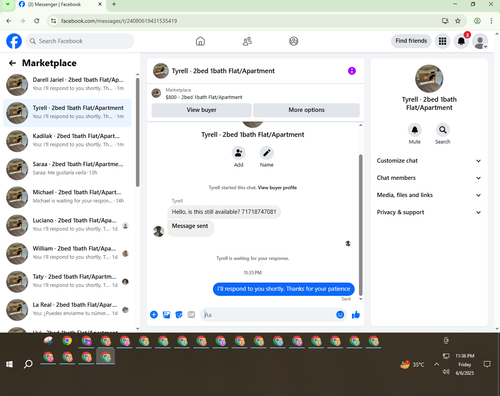Click the Find friends button
Screen dimensions: 500x396
click(411, 41)
